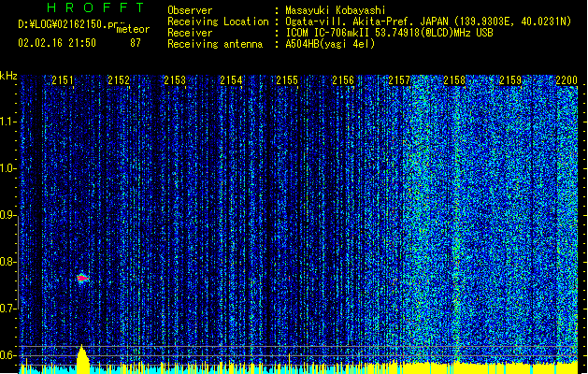Screen dimensions: 588x374
Task: Click the 'meteor' label
Action: (x=133, y=29)
